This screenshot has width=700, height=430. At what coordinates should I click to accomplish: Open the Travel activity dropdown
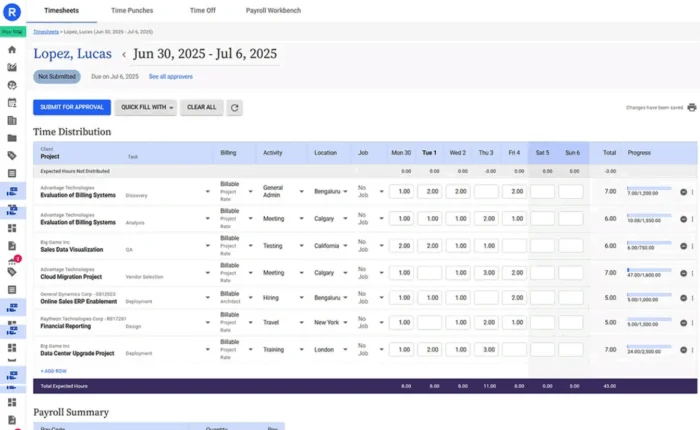pyautogui.click(x=301, y=322)
